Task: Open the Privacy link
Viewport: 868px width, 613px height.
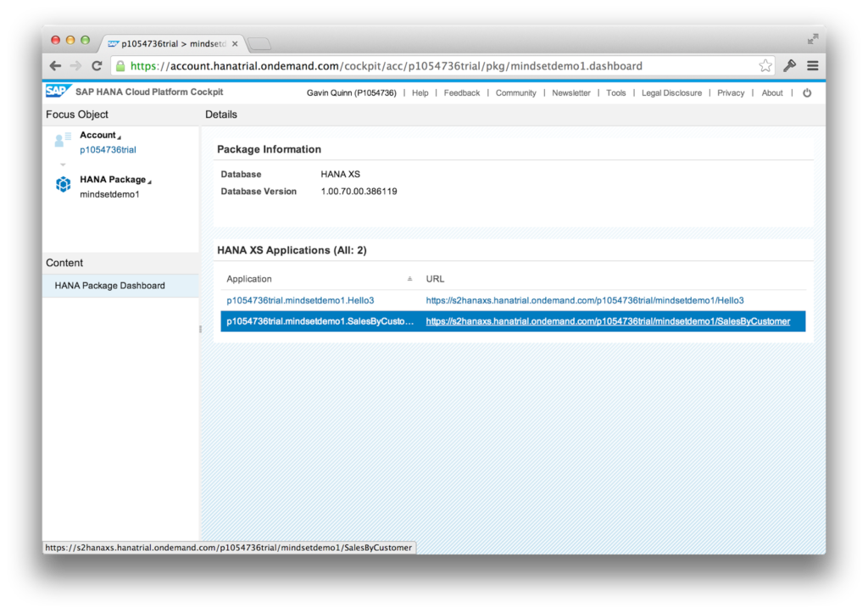Action: (731, 93)
